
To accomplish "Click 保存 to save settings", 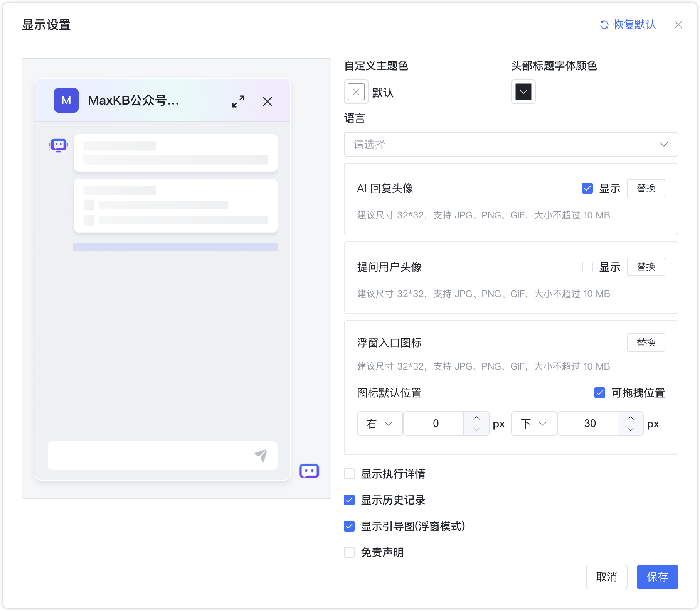I will point(657,577).
